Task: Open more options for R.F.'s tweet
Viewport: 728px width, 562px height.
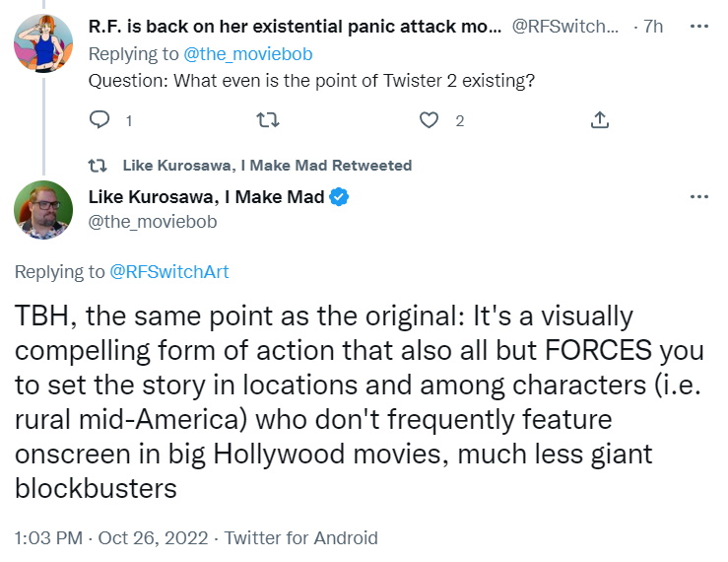Action: tap(699, 27)
